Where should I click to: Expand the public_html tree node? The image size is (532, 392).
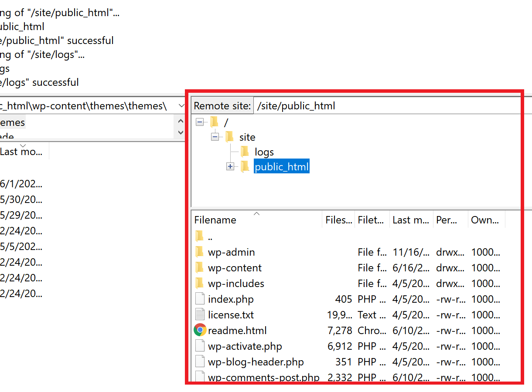click(x=230, y=167)
